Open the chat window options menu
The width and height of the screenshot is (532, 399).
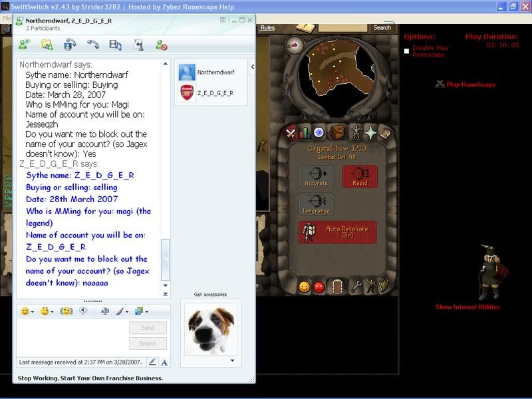point(223,20)
